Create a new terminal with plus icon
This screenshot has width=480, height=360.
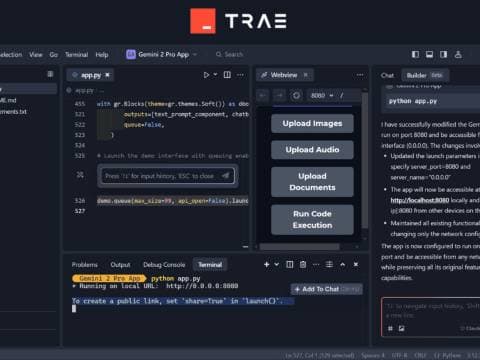[267, 264]
